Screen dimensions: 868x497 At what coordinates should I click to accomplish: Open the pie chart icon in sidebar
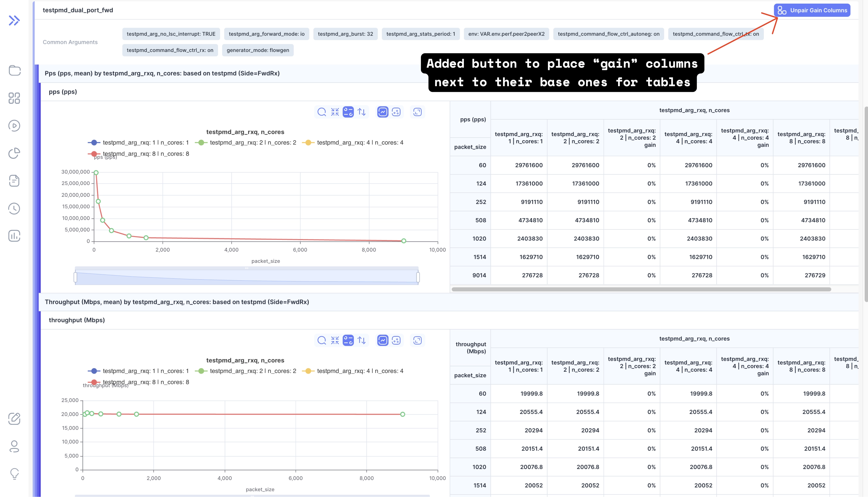tap(14, 153)
